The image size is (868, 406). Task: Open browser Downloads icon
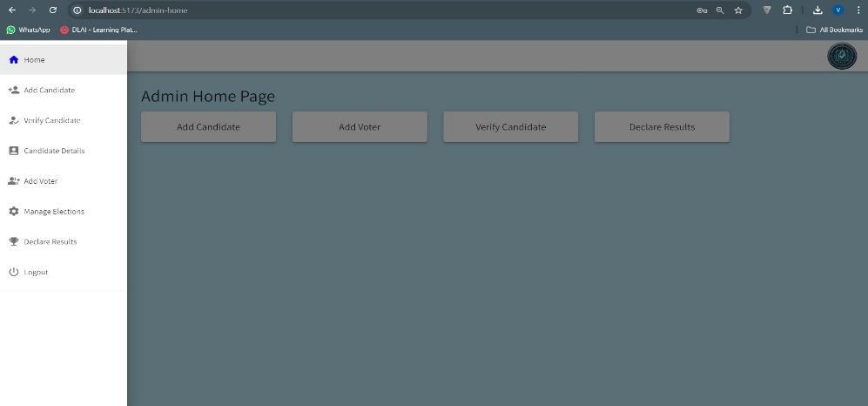click(818, 10)
